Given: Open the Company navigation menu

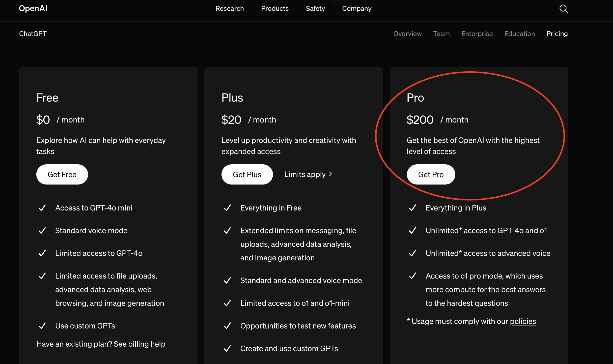Looking at the screenshot, I should pyautogui.click(x=357, y=9).
